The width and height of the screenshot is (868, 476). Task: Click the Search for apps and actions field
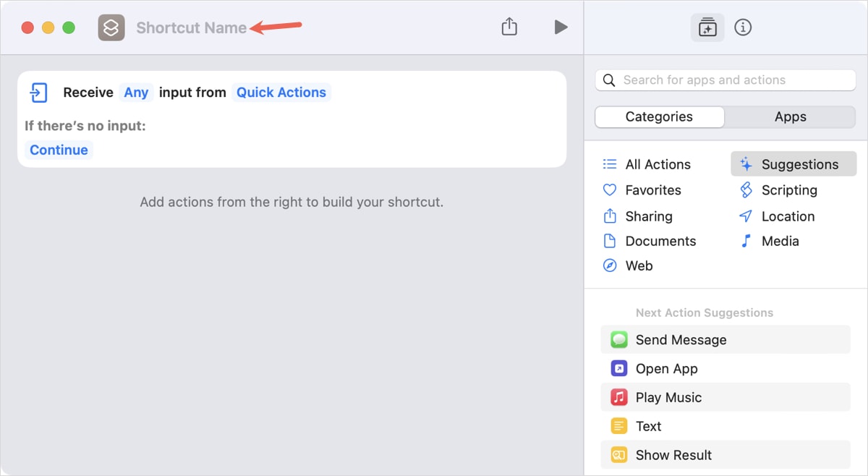pos(726,80)
